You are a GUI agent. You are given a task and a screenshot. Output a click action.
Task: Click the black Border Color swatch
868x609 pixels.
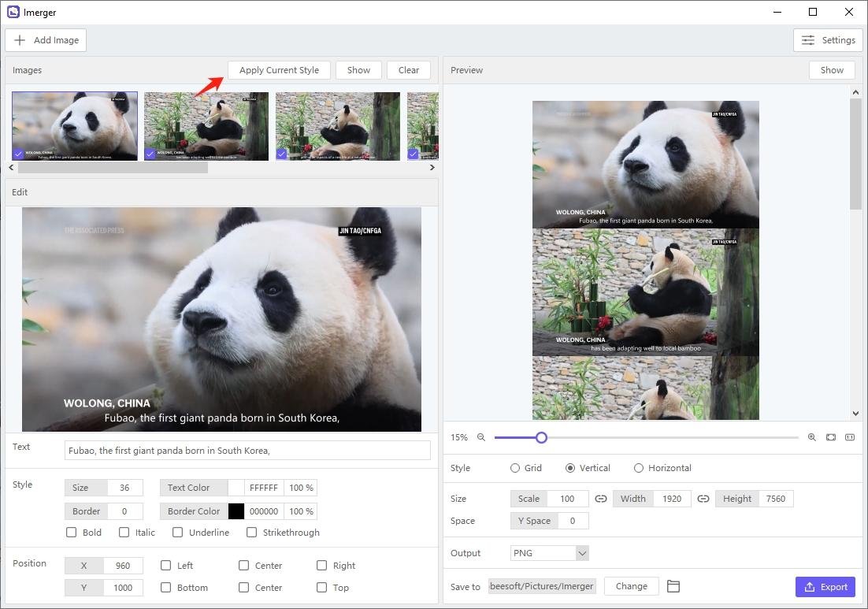pos(236,511)
